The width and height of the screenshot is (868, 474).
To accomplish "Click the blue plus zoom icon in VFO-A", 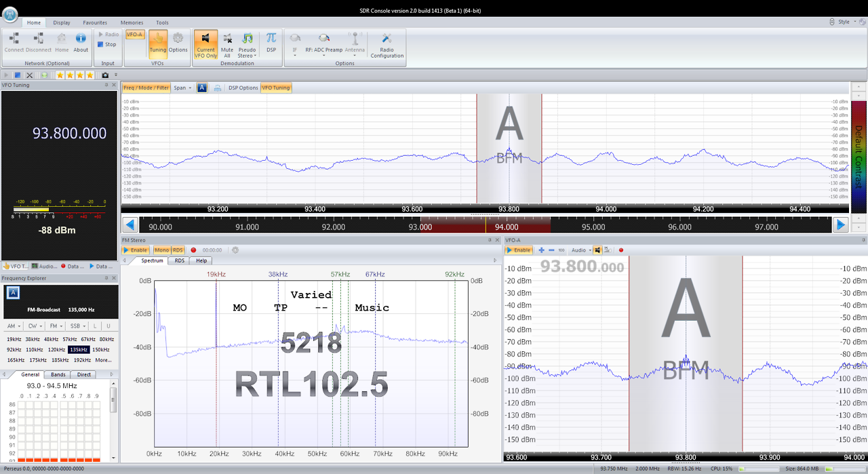I will pyautogui.click(x=541, y=250).
